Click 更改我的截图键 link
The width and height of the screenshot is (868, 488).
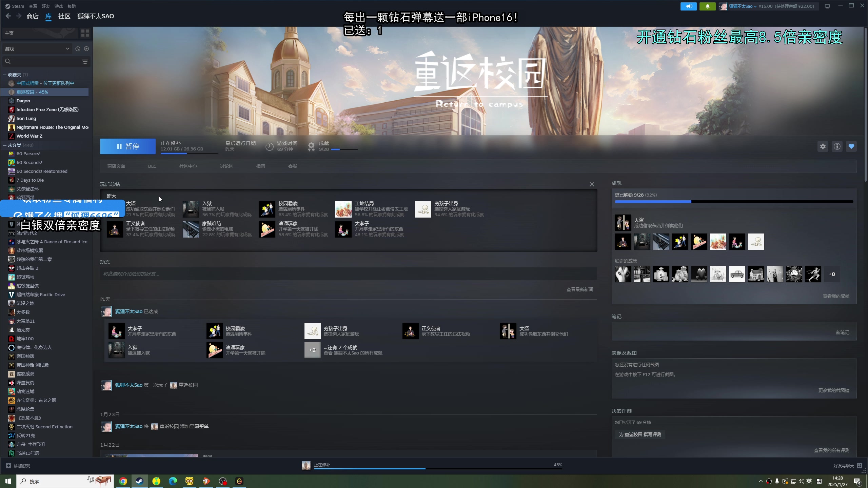tap(834, 390)
